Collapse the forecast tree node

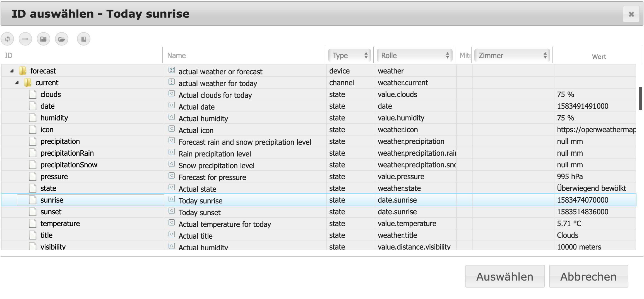tap(12, 71)
